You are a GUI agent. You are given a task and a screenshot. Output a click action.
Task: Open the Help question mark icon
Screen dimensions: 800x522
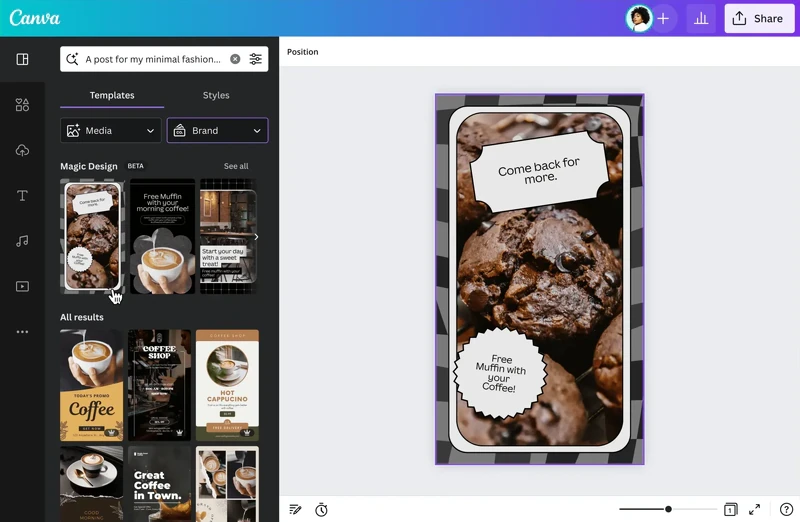[x=787, y=509]
